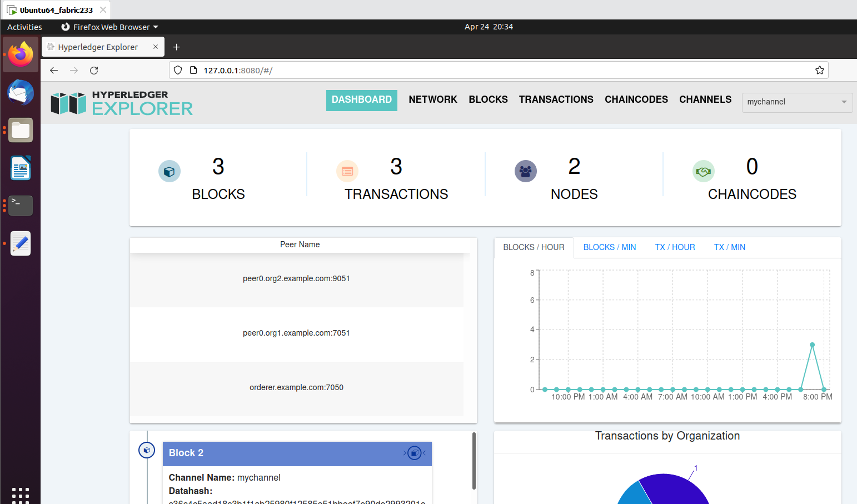
Task: Open the TRANSACTIONS page
Action: point(556,99)
